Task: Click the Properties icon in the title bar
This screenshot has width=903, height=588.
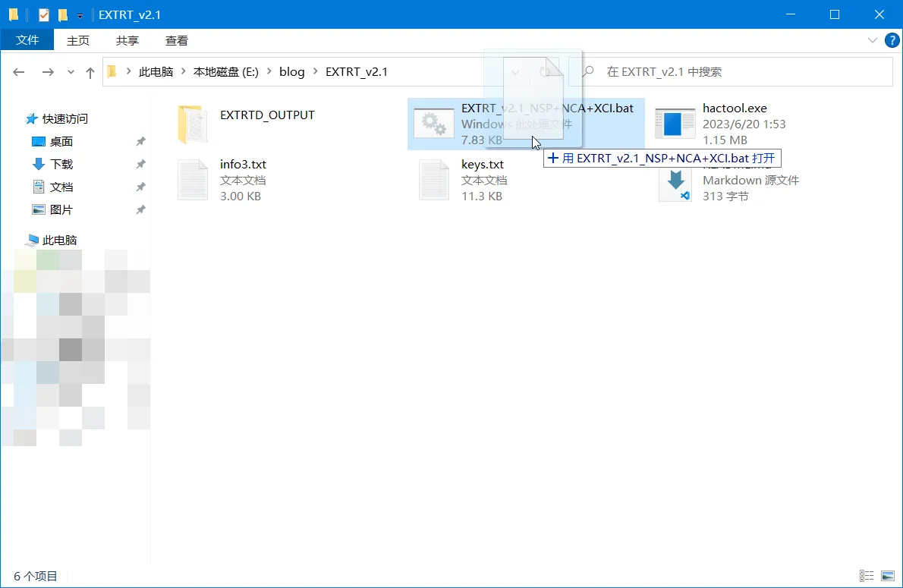Action: [x=44, y=14]
